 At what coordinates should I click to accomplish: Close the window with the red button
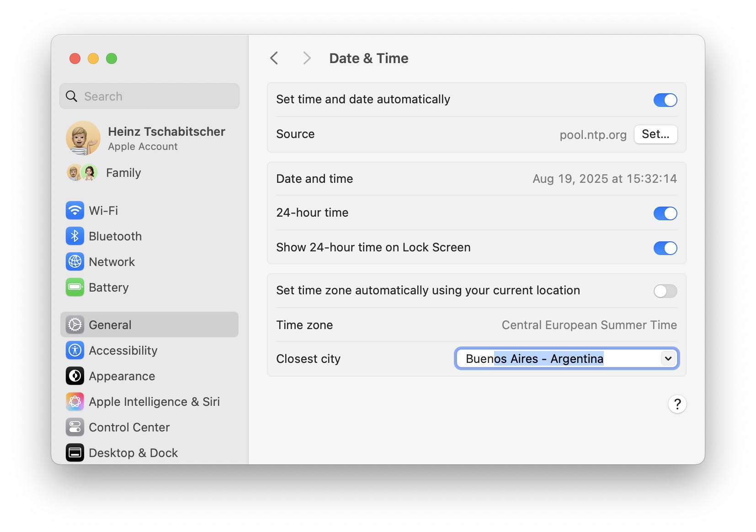(75, 59)
